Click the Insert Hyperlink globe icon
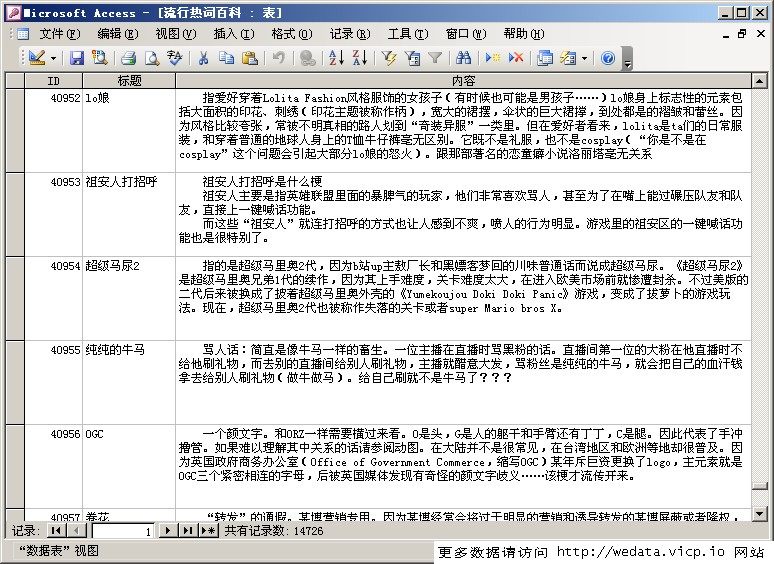The height and width of the screenshot is (564, 774). pos(308,58)
